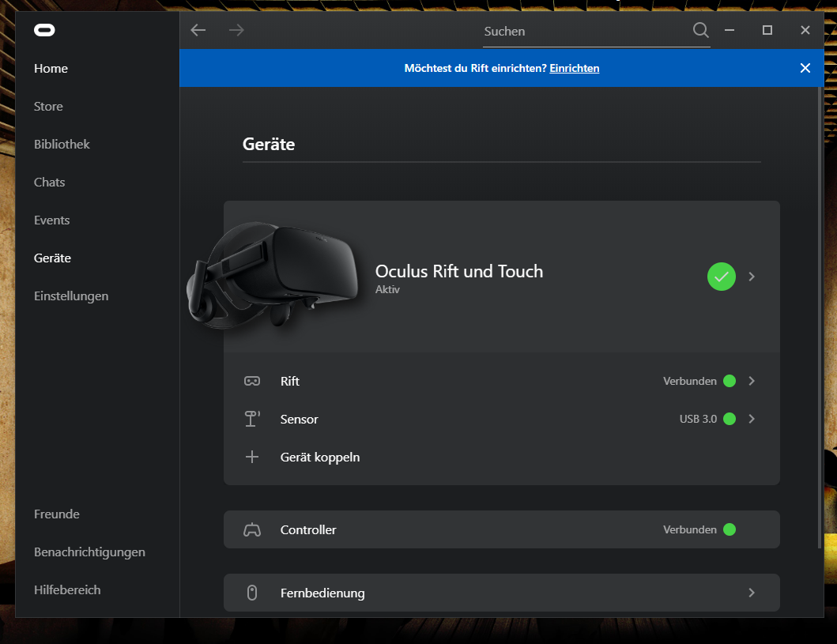837x644 pixels.
Task: Click the Controller gamepad icon
Action: [252, 530]
